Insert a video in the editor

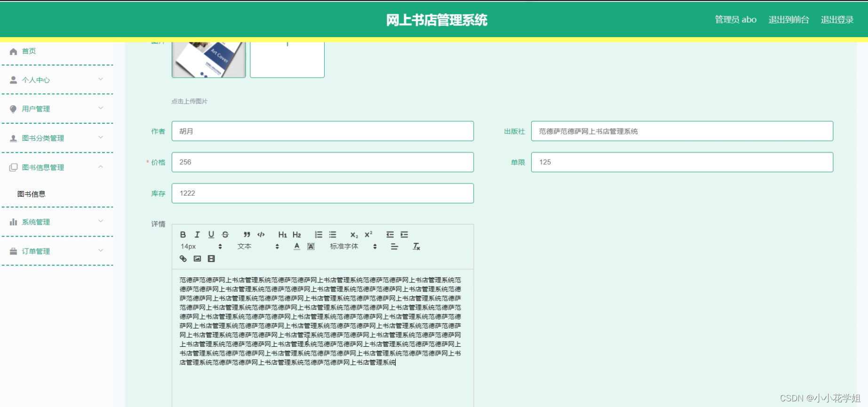point(211,258)
